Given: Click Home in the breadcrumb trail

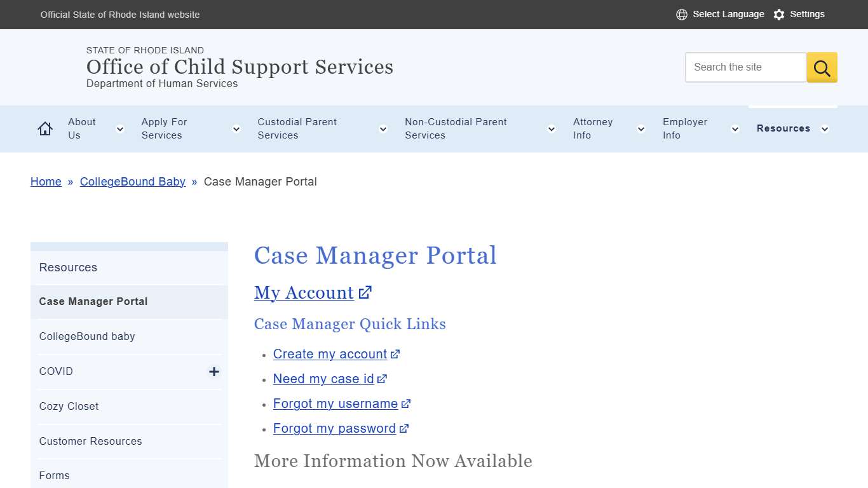Looking at the screenshot, I should coord(46,181).
